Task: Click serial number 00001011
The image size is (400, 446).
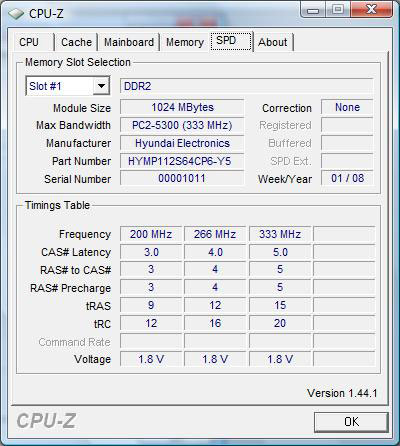Action: (182, 178)
